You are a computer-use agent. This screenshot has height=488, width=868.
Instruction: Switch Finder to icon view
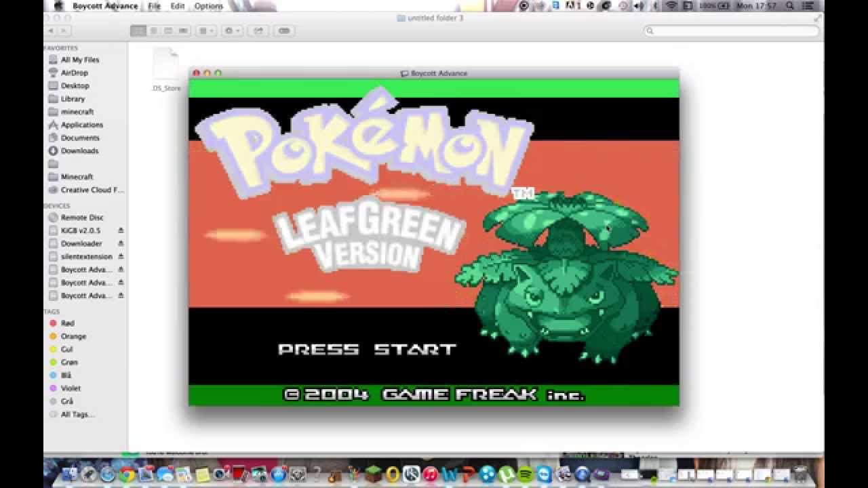click(138, 30)
